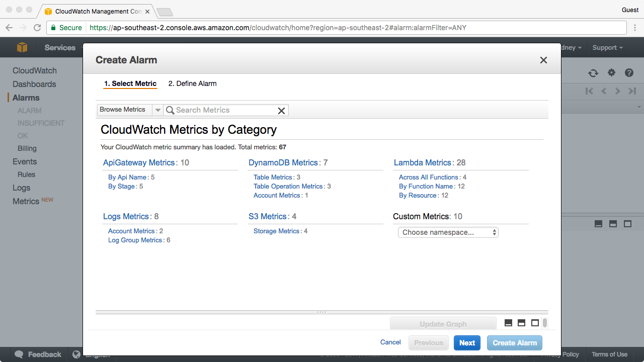
Task: Open Logs Metrics category
Action: [126, 216]
